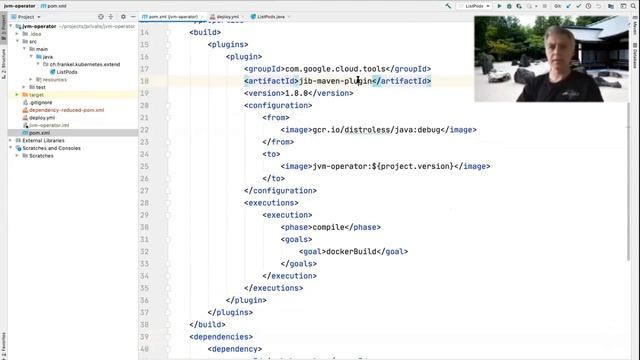640x360 pixels.
Task: Click on jib-maven-plugin artifactId text
Action: click(x=336, y=81)
